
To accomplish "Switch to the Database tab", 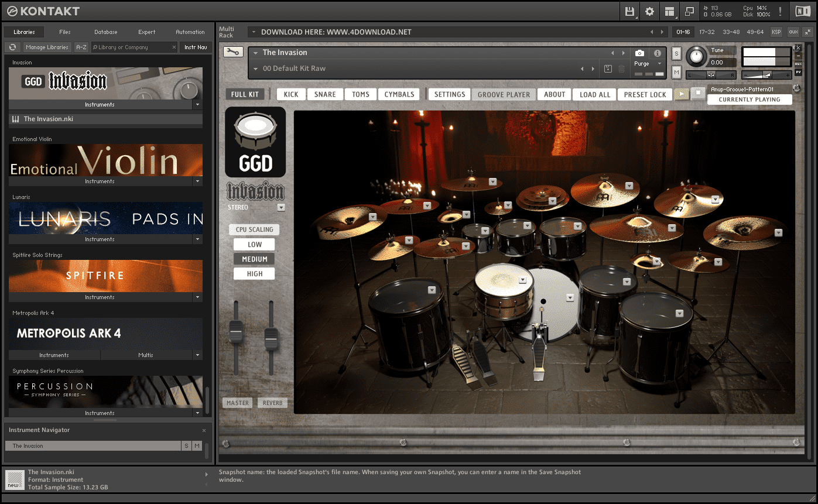I will tap(106, 32).
